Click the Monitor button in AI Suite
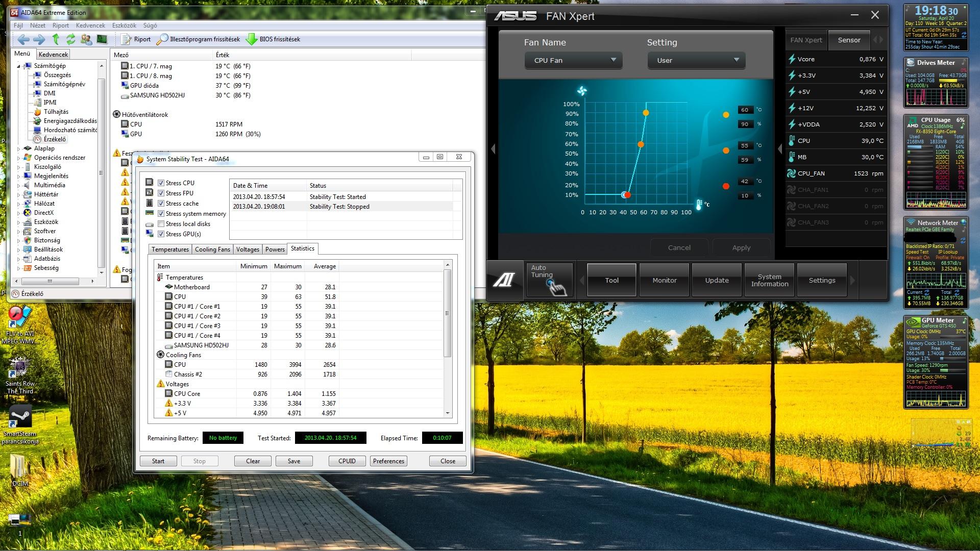This screenshot has width=980, height=551. click(665, 280)
